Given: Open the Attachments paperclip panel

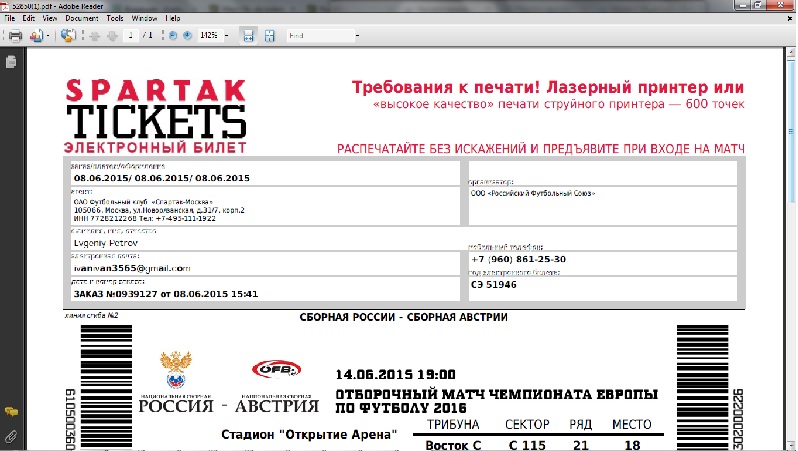Looking at the screenshot, I should (x=11, y=436).
